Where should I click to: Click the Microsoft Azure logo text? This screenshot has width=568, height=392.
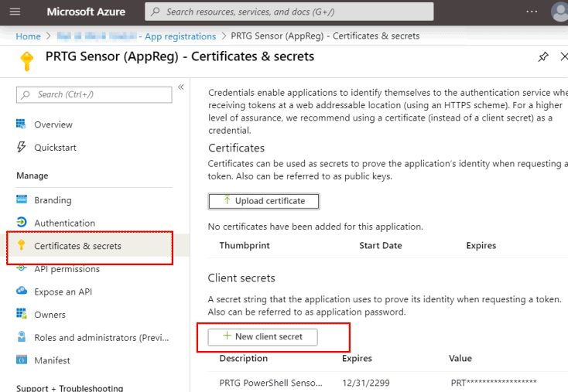coord(86,12)
